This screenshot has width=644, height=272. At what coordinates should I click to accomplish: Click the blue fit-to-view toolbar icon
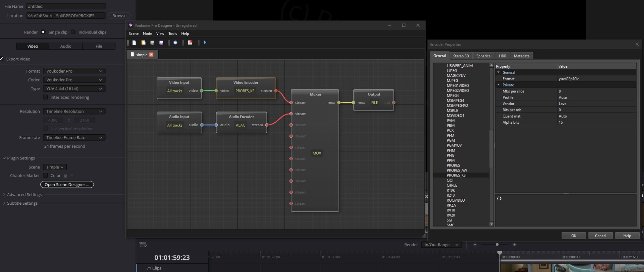point(175,43)
